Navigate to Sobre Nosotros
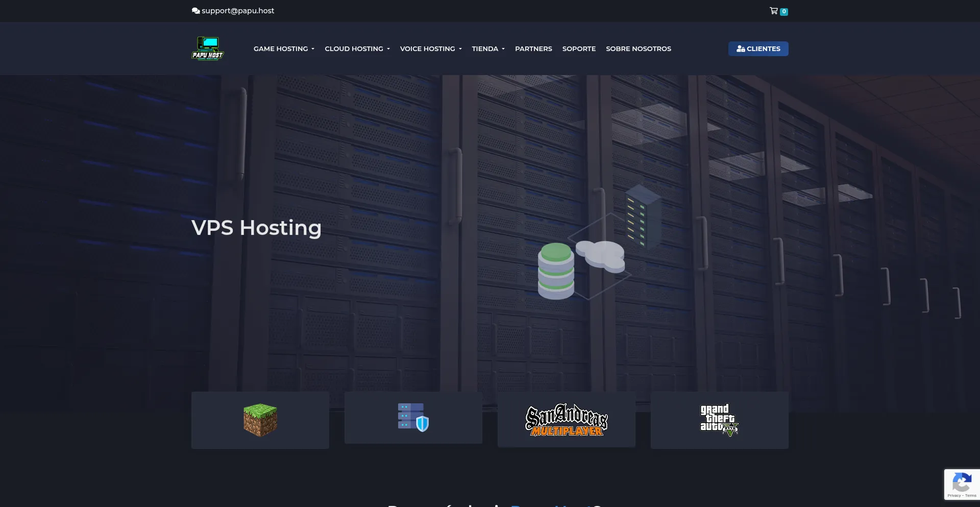 [638, 49]
